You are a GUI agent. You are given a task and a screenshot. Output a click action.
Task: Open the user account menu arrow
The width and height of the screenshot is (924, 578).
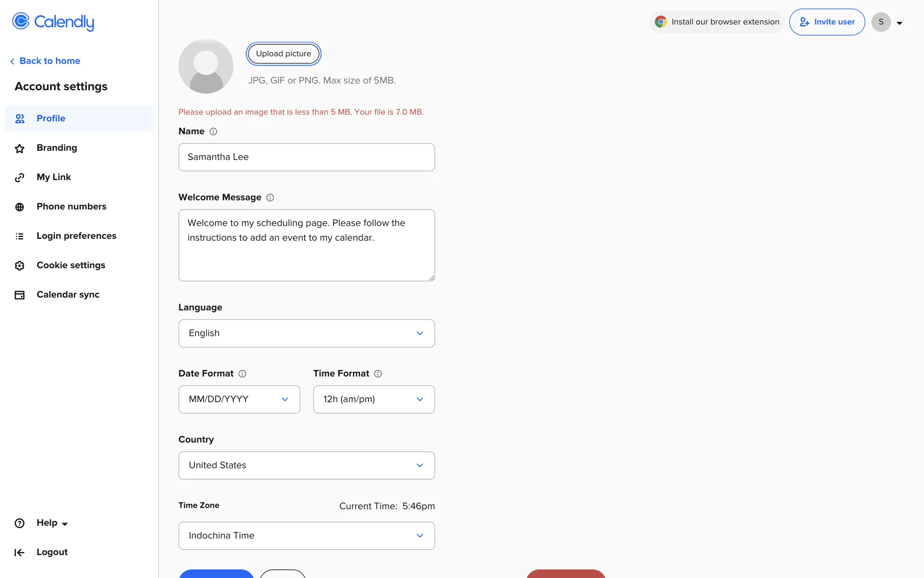(x=899, y=23)
